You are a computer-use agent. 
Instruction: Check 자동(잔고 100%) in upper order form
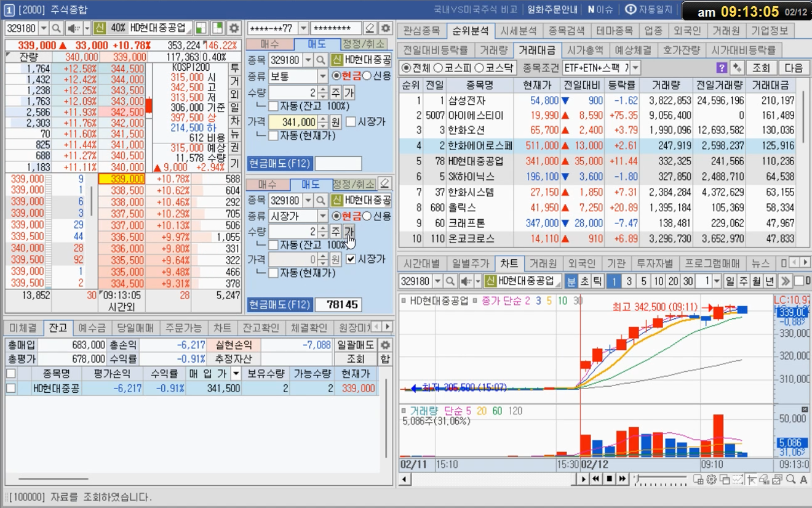click(273, 106)
